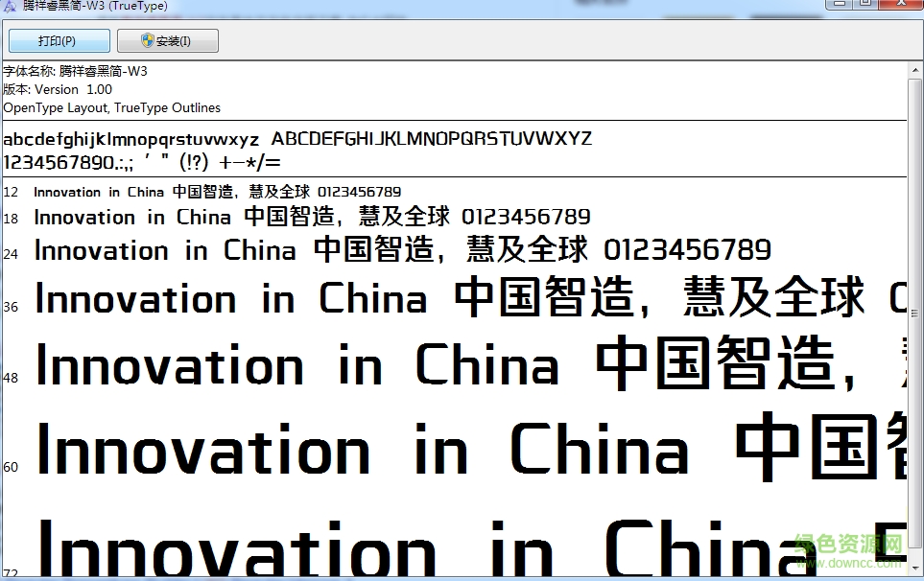Image resolution: width=924 pixels, height=581 pixels.
Task: Click the scrollbar down arrow
Action: point(912,568)
